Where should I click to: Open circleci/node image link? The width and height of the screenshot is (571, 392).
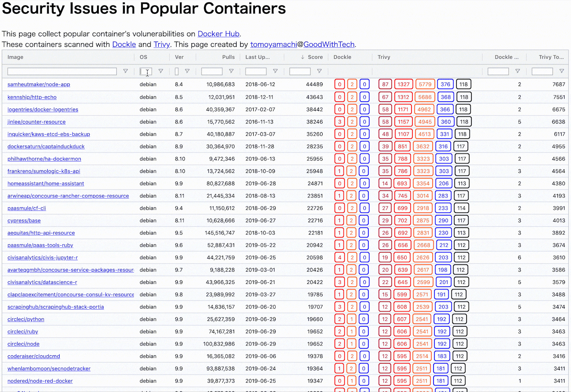point(23,344)
